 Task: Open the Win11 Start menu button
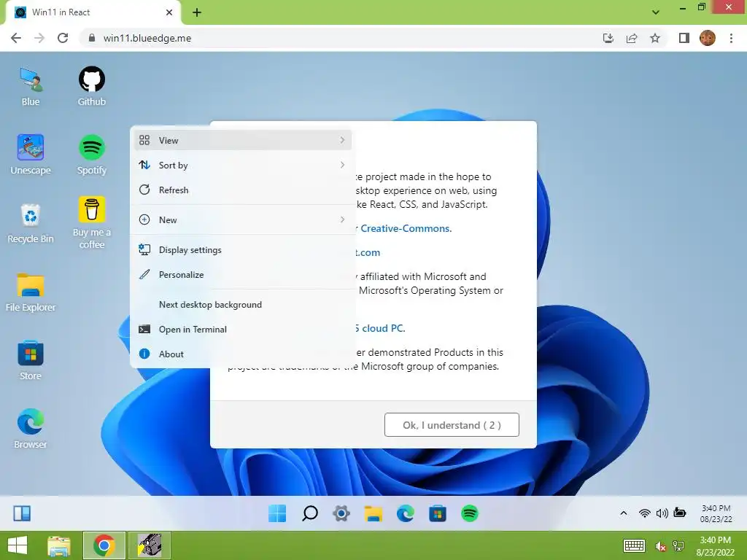pos(277,513)
